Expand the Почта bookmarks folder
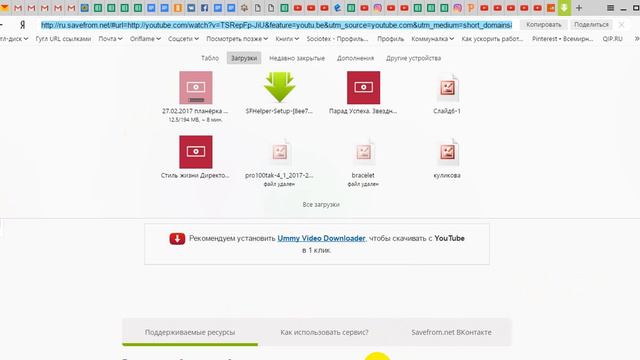640x360 pixels. 110,39
